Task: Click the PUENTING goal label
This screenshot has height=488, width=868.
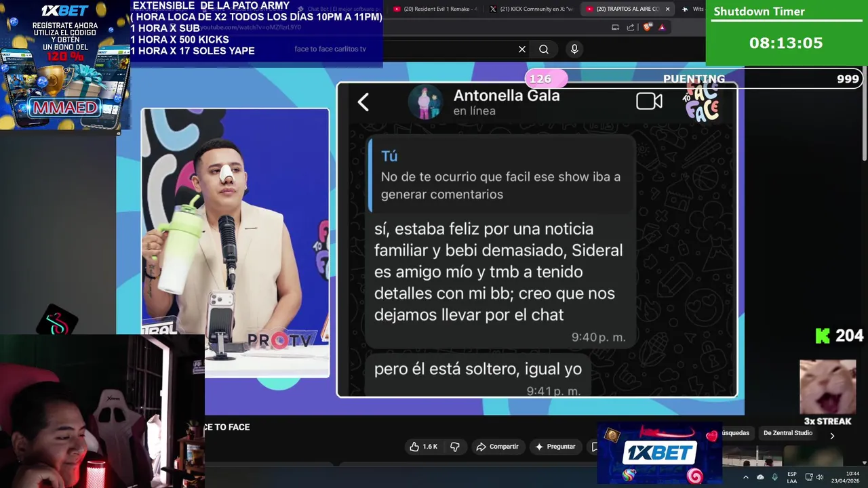Action: tap(694, 79)
